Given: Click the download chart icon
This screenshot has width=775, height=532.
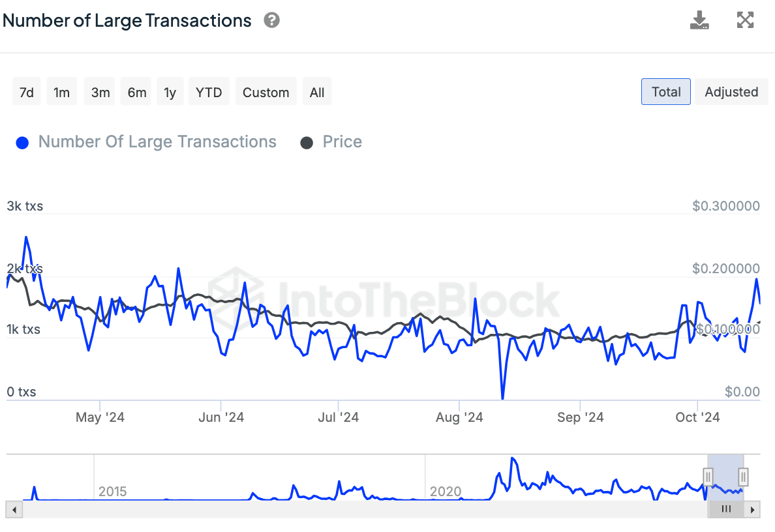Looking at the screenshot, I should [699, 20].
